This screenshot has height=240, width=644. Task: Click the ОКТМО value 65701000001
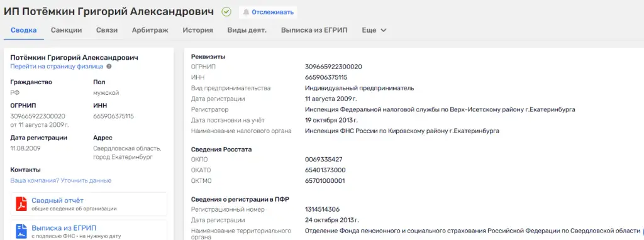pyautogui.click(x=325, y=181)
